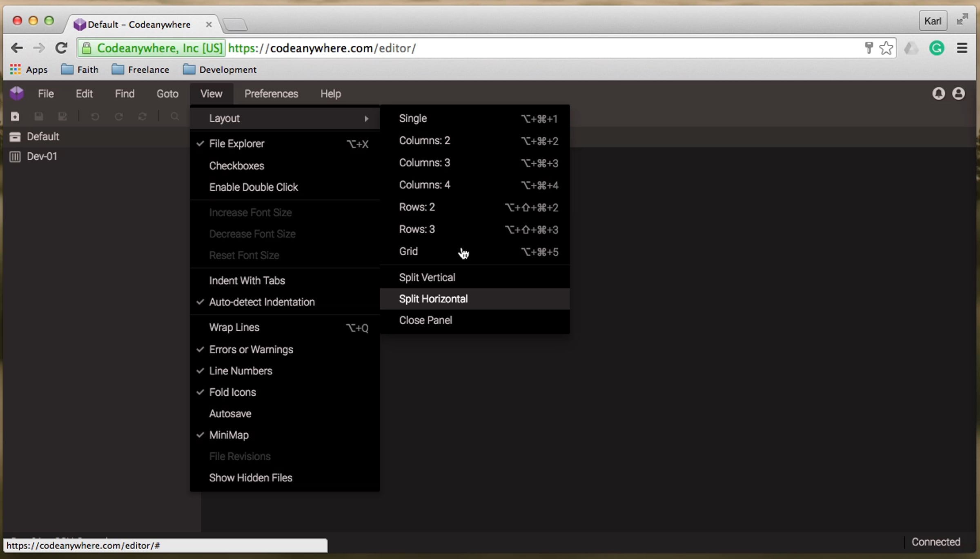The width and height of the screenshot is (980, 559).
Task: Enable the Autosave option
Action: 230,414
